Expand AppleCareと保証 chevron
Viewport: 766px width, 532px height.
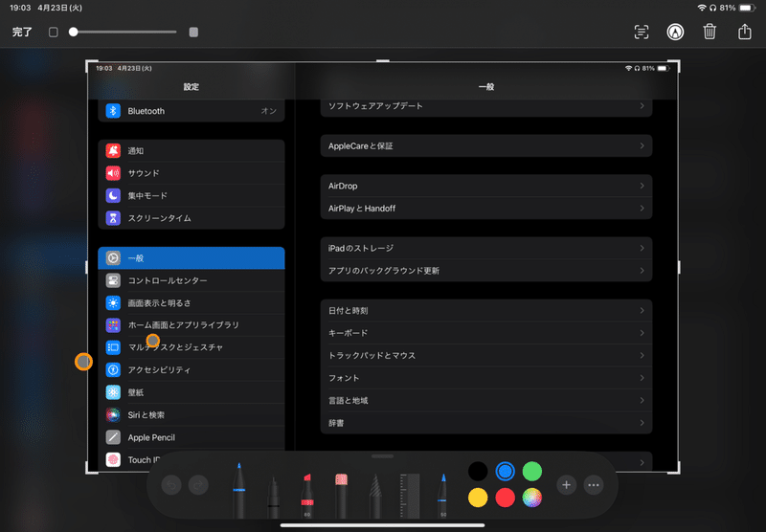pos(642,146)
